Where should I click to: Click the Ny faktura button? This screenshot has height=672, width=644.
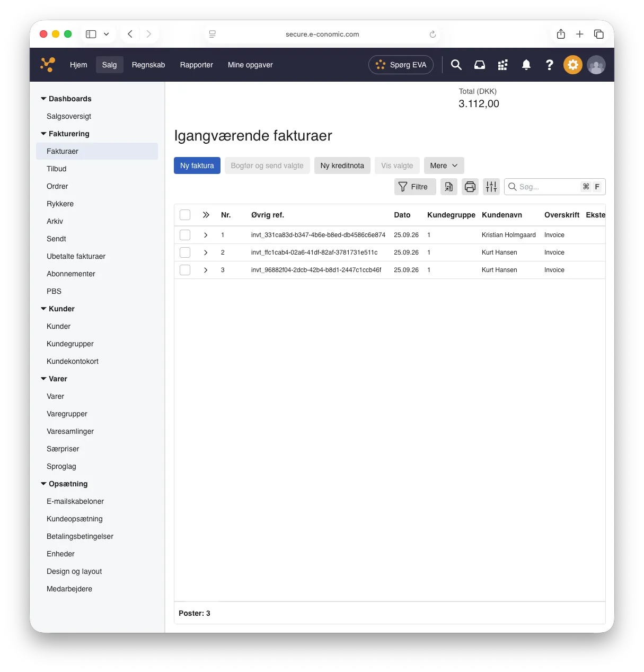click(197, 165)
